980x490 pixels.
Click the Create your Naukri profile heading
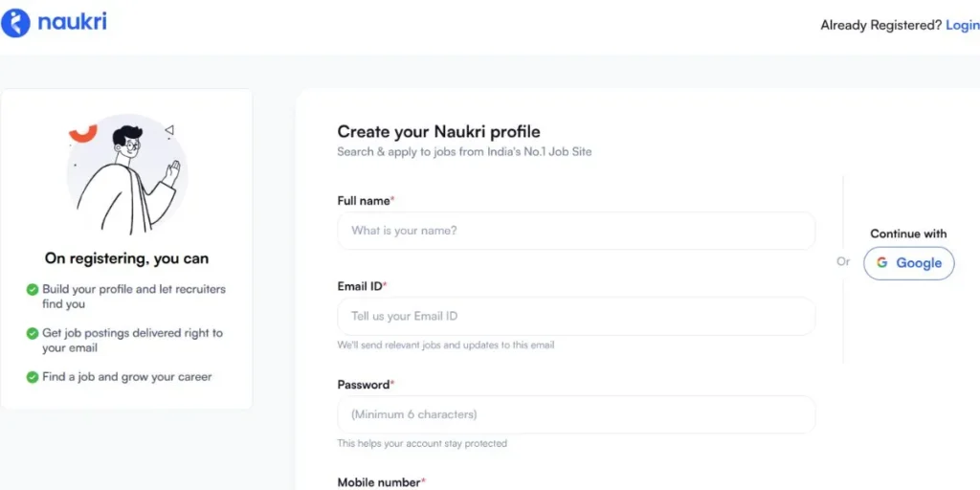coord(438,132)
